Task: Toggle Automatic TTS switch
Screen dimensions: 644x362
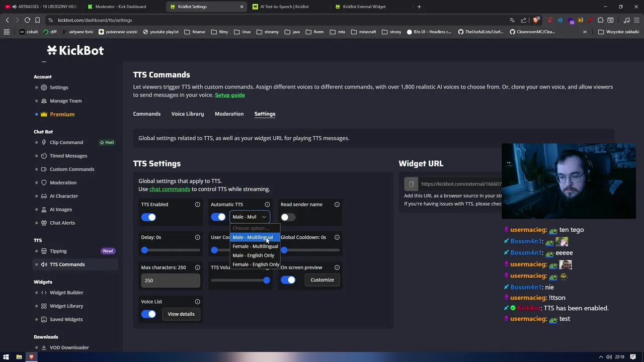Action: pos(218,217)
